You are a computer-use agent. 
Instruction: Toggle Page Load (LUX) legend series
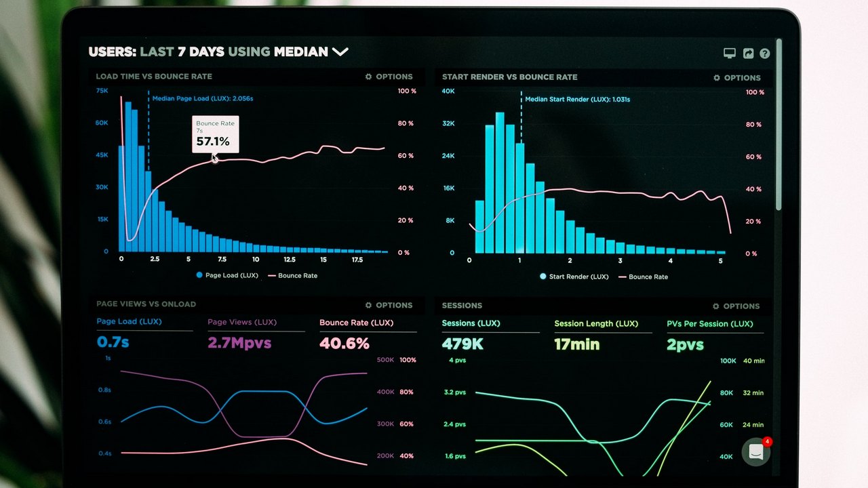pyautogui.click(x=226, y=275)
